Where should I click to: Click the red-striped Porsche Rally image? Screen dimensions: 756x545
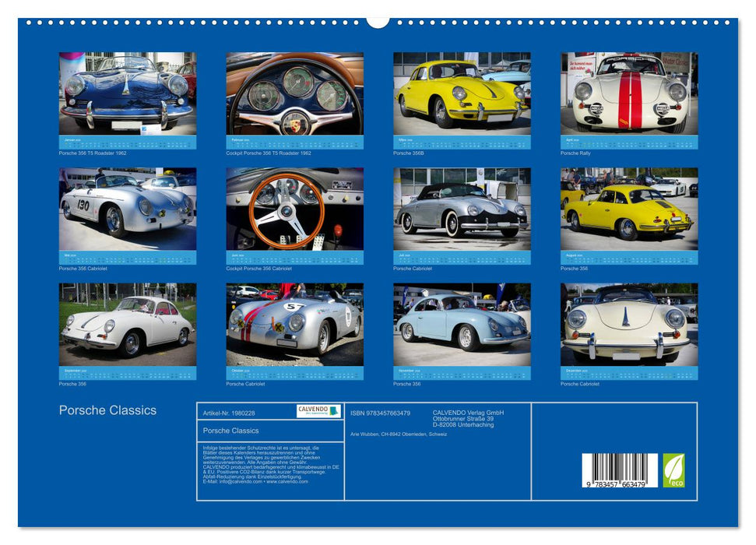pyautogui.click(x=625, y=93)
